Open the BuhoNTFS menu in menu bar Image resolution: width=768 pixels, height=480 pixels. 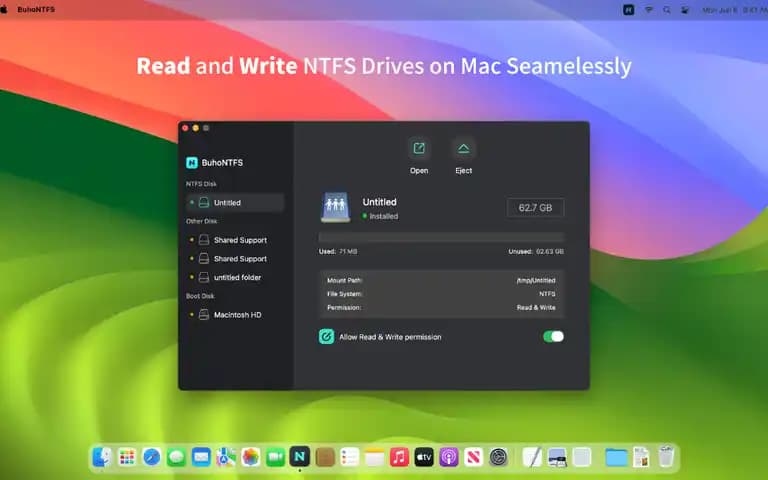click(x=36, y=9)
